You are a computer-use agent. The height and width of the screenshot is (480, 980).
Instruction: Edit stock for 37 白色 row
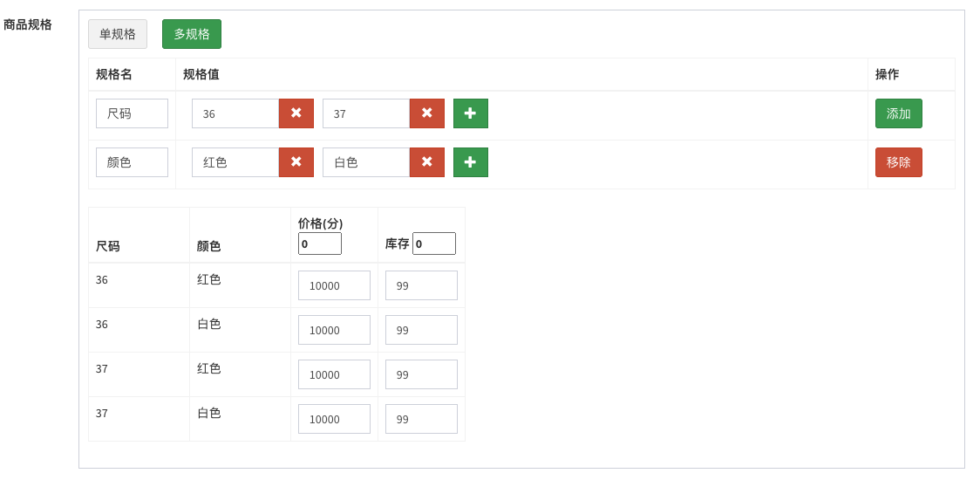click(421, 419)
